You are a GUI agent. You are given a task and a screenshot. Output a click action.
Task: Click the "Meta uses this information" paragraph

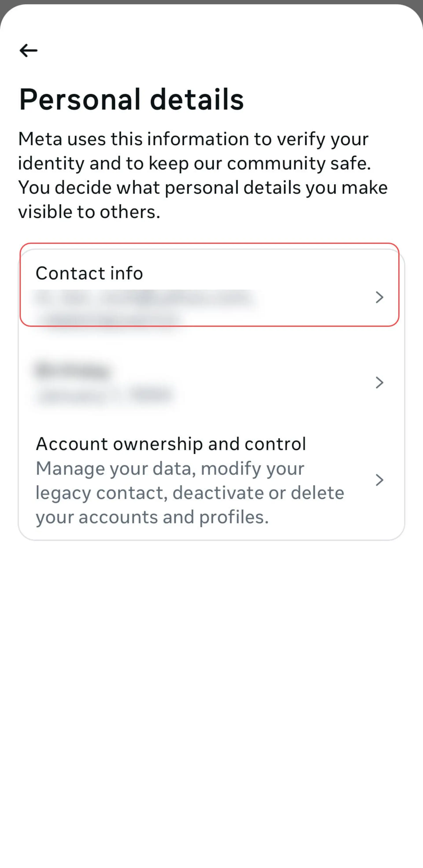(203, 175)
